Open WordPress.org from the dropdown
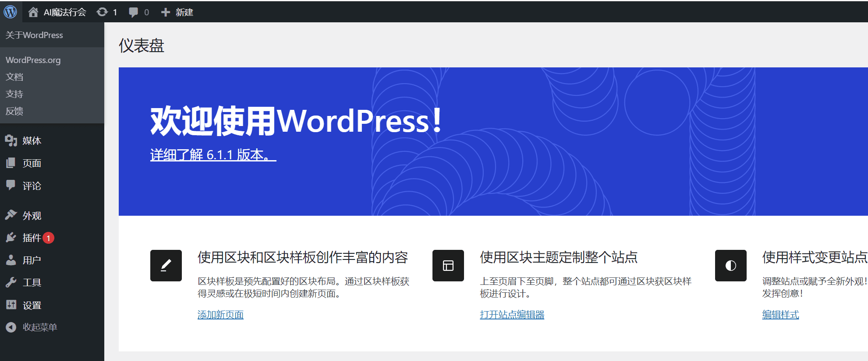Viewport: 868px width, 361px height. [33, 60]
